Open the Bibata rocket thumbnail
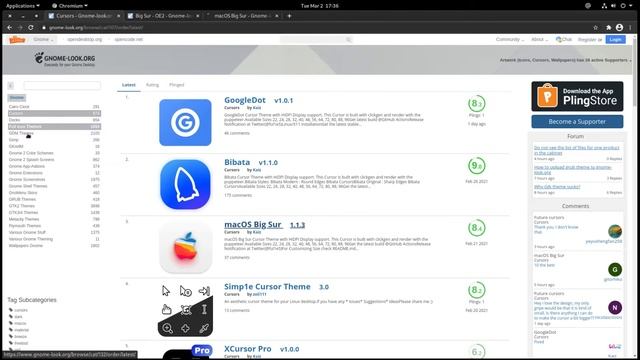640x360 pixels. (185, 184)
